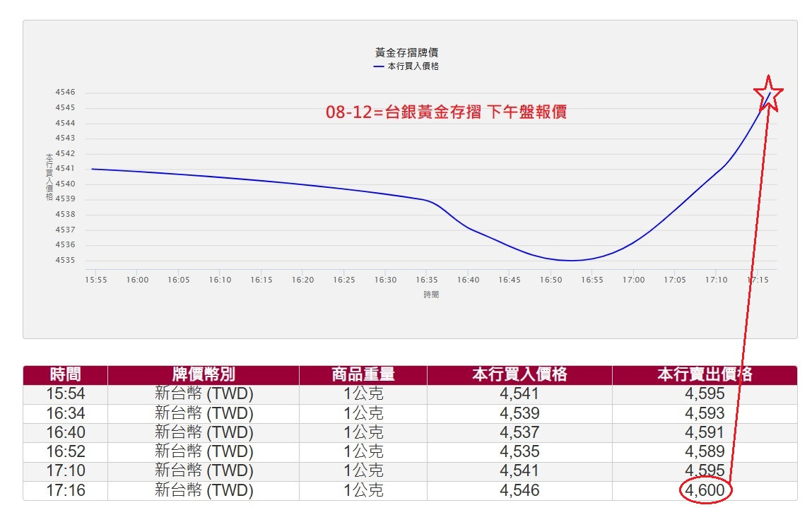Click chart line low point near 16:52

[x=571, y=261]
